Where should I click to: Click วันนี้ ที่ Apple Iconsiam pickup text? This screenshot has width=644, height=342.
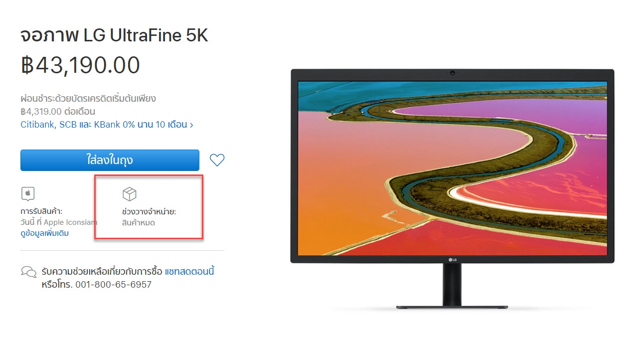tap(59, 222)
